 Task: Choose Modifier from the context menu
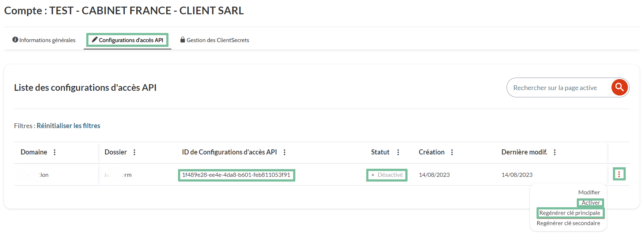[589, 193]
